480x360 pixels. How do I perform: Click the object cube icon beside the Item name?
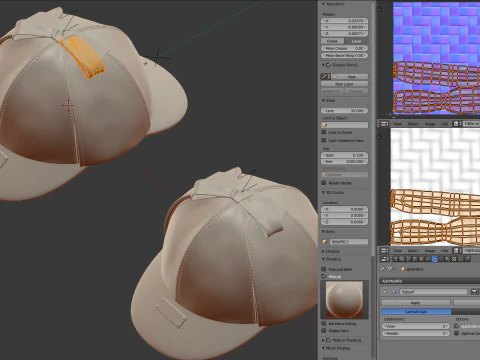[325, 242]
